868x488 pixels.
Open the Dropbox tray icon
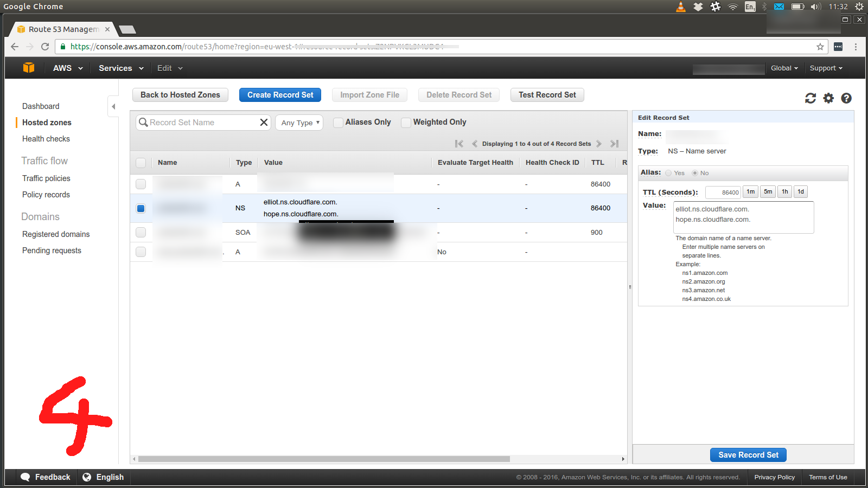click(698, 7)
